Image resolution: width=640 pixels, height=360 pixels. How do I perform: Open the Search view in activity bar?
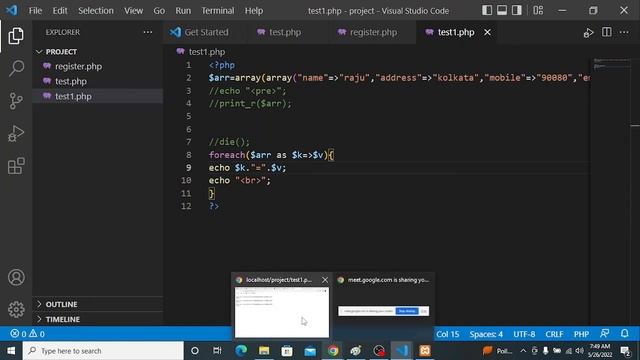coord(16,68)
